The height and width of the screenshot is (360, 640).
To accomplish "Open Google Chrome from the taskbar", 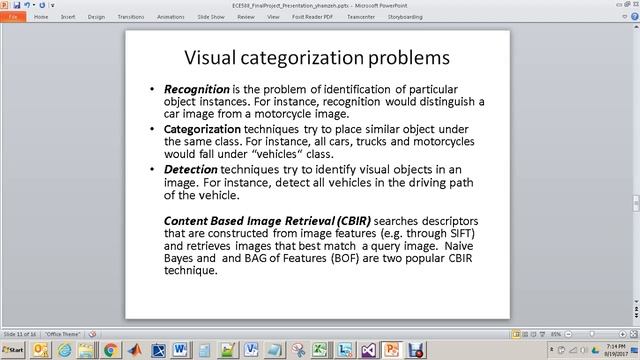I will click(111, 350).
